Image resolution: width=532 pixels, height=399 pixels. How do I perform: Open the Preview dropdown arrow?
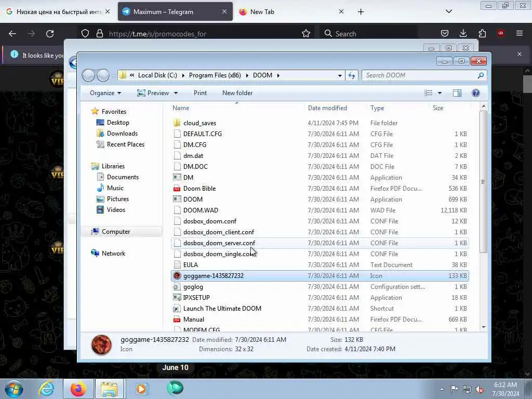(x=176, y=93)
